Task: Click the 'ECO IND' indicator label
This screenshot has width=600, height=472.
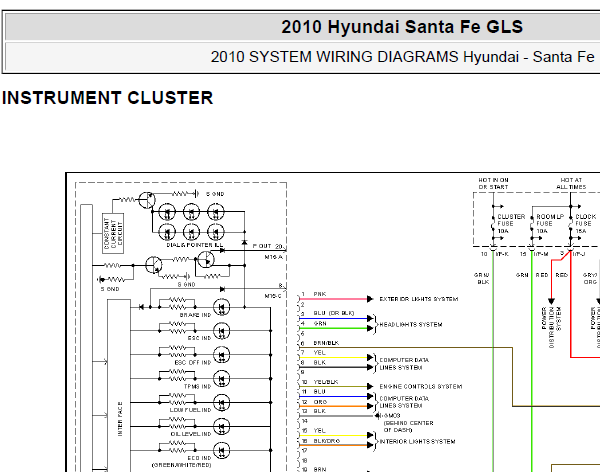Action: point(199,458)
